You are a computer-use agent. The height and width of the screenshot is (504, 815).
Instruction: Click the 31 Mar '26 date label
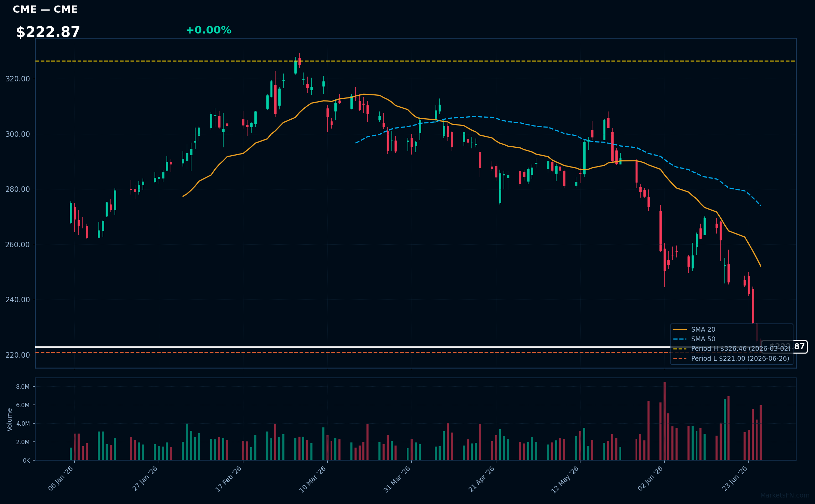(397, 479)
